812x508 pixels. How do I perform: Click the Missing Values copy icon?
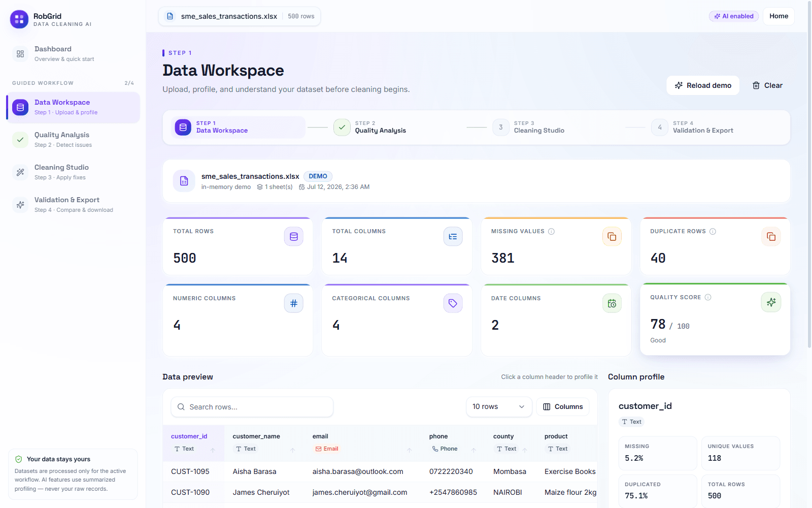[x=612, y=236]
